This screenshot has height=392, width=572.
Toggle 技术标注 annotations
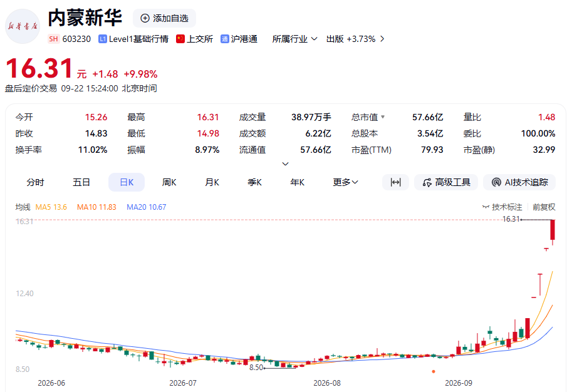502,207
